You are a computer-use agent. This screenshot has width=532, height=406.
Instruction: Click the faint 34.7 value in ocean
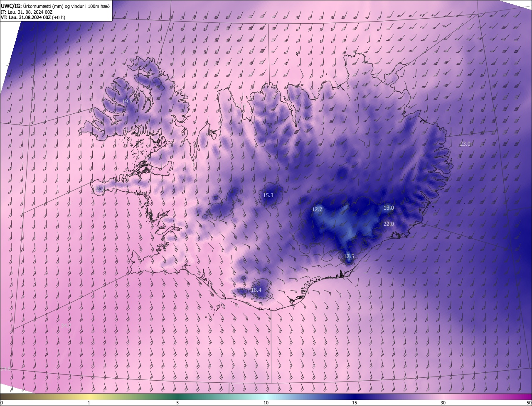[x=66, y=325]
